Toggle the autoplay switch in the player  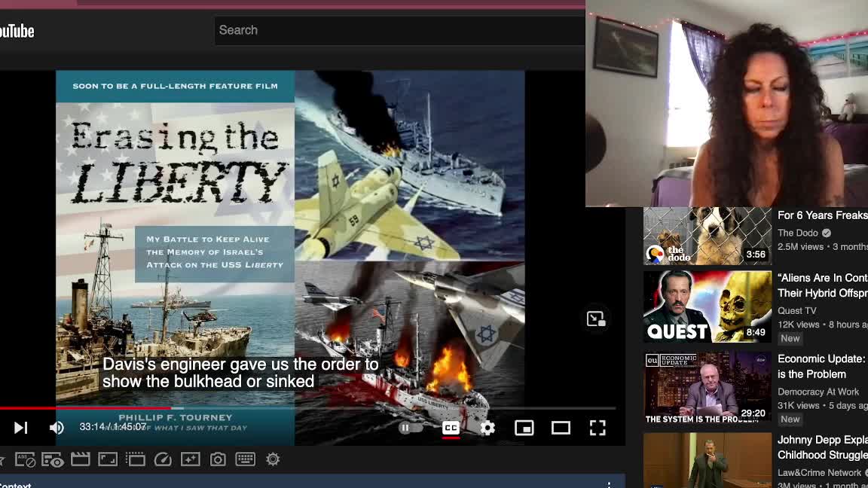tap(411, 428)
